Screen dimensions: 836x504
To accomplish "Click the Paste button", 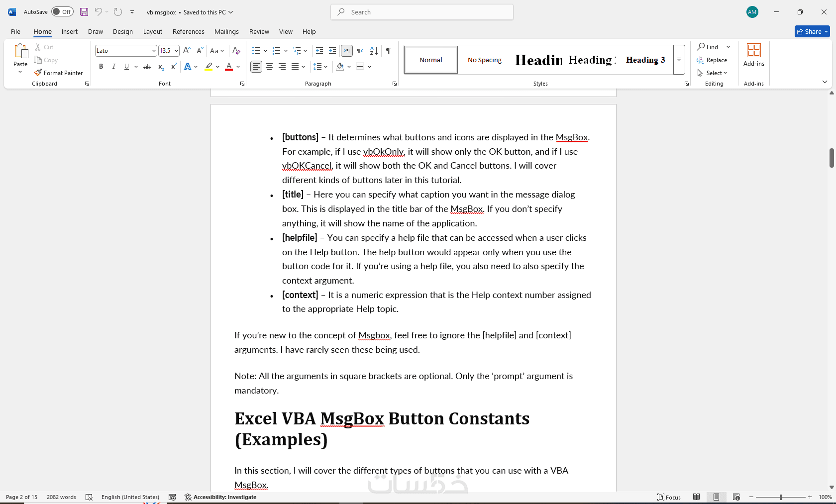I will [20, 55].
